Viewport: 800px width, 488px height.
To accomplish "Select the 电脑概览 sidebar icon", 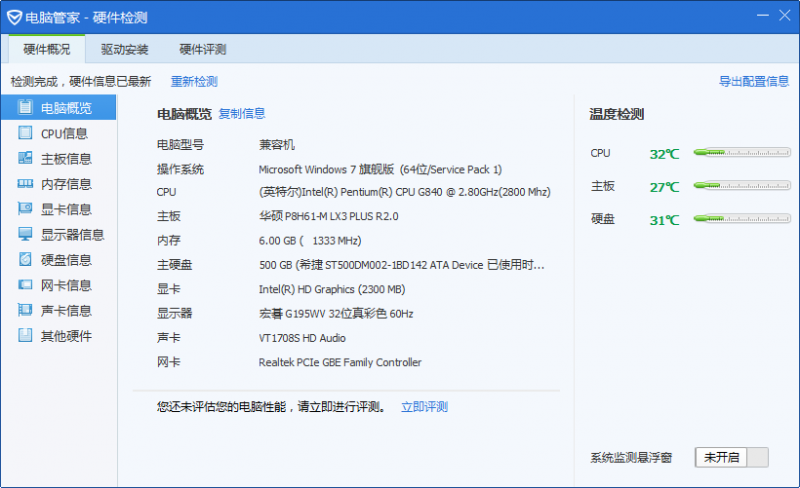I will [24, 107].
